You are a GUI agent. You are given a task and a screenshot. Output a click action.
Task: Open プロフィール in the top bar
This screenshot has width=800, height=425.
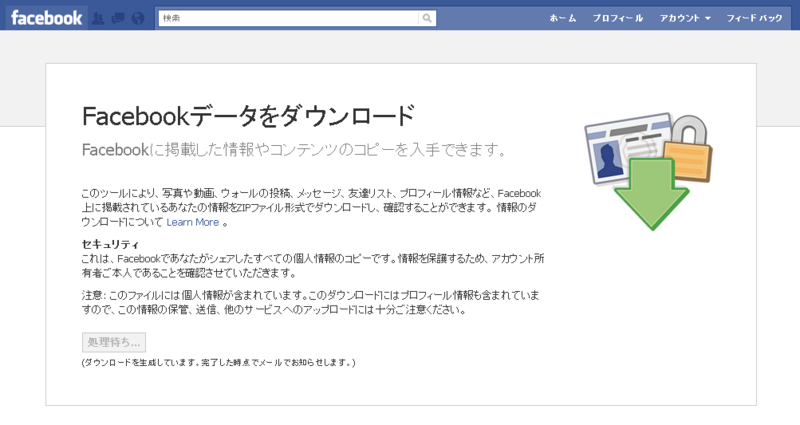pyautogui.click(x=618, y=18)
